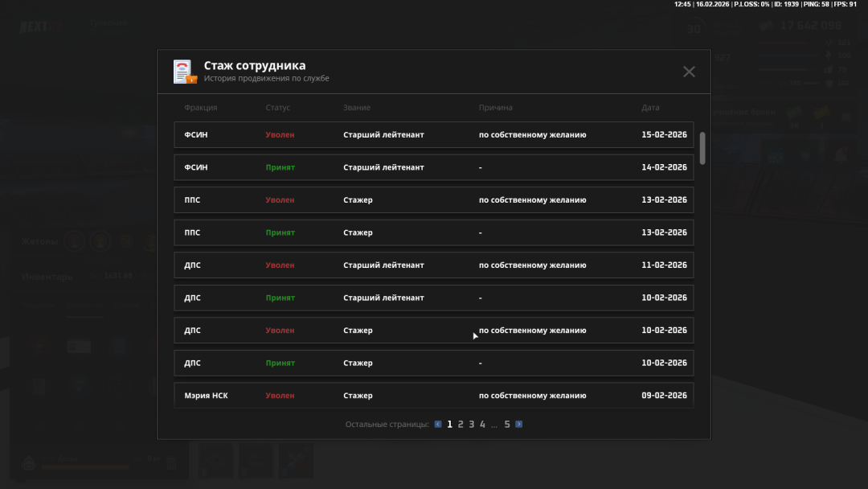Click the pagination ellipsis between pages
Image resolution: width=868 pixels, height=489 pixels.
click(x=494, y=424)
